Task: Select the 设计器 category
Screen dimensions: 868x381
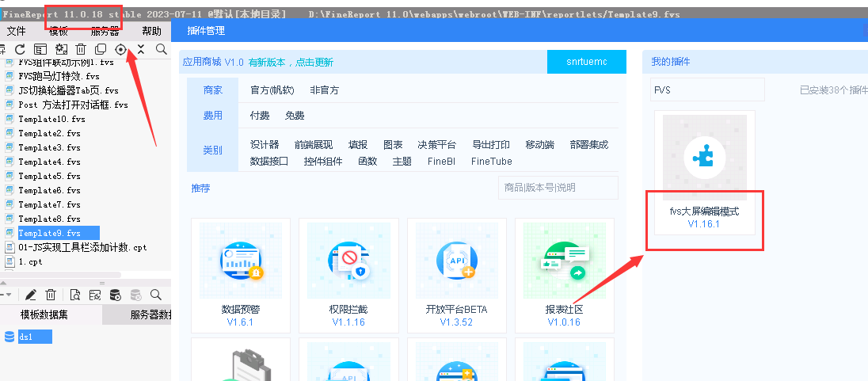Action: pyautogui.click(x=265, y=145)
